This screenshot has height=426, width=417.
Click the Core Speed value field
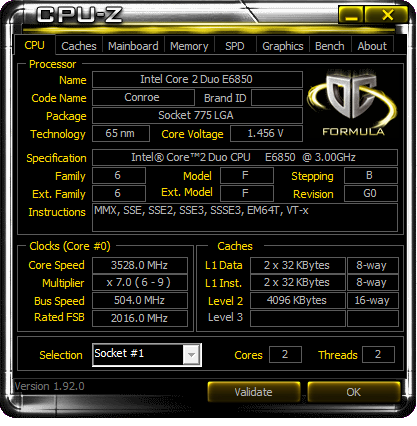coord(140,265)
